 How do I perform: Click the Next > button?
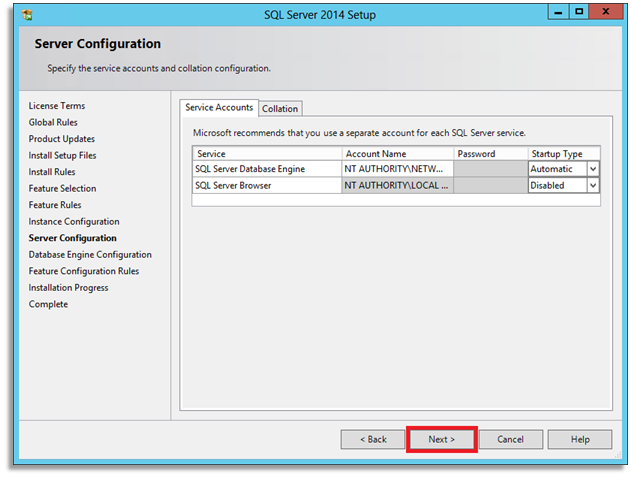click(x=441, y=439)
